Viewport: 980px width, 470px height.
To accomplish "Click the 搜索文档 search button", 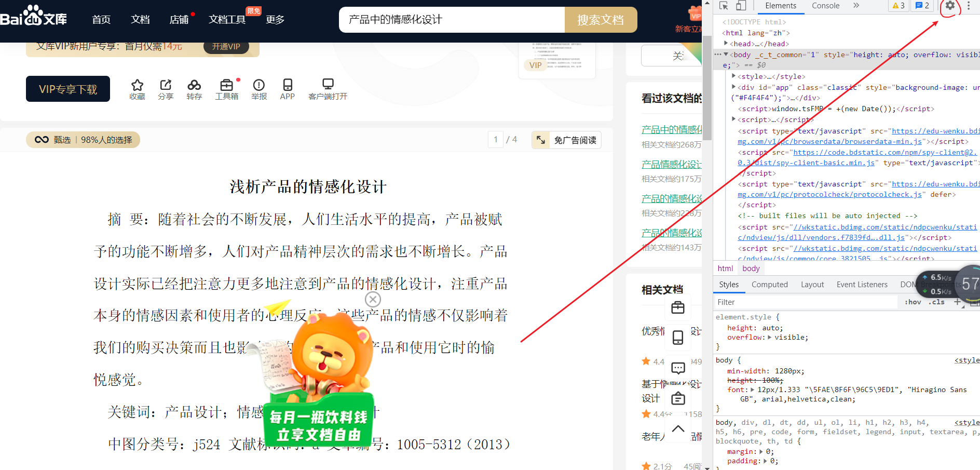I will pyautogui.click(x=601, y=20).
